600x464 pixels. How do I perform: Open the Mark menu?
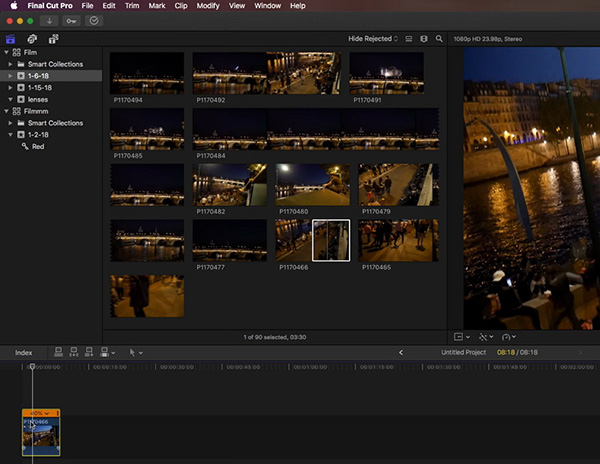pyautogui.click(x=157, y=6)
